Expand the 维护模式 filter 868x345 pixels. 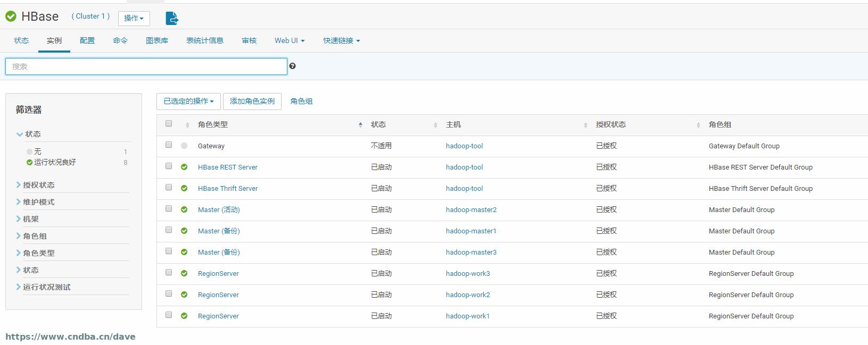tap(35, 202)
